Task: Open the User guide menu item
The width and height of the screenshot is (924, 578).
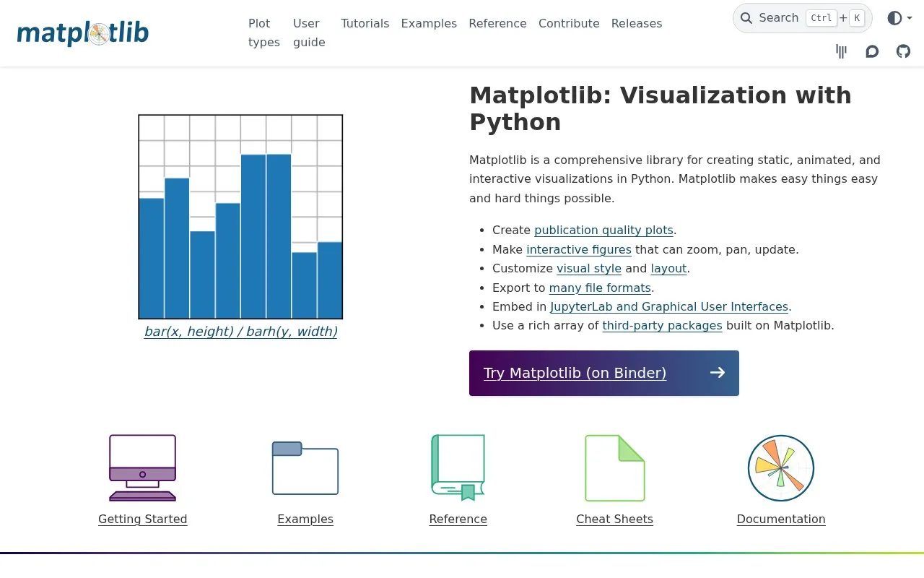Action: tap(309, 33)
